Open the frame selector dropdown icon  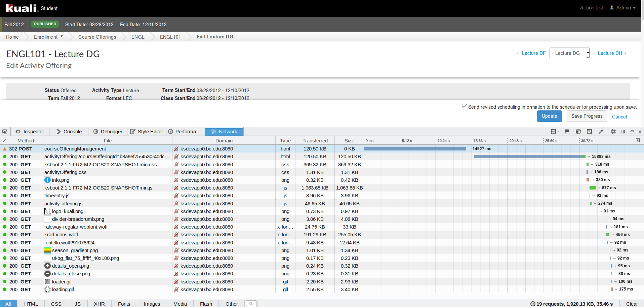(x=555, y=132)
